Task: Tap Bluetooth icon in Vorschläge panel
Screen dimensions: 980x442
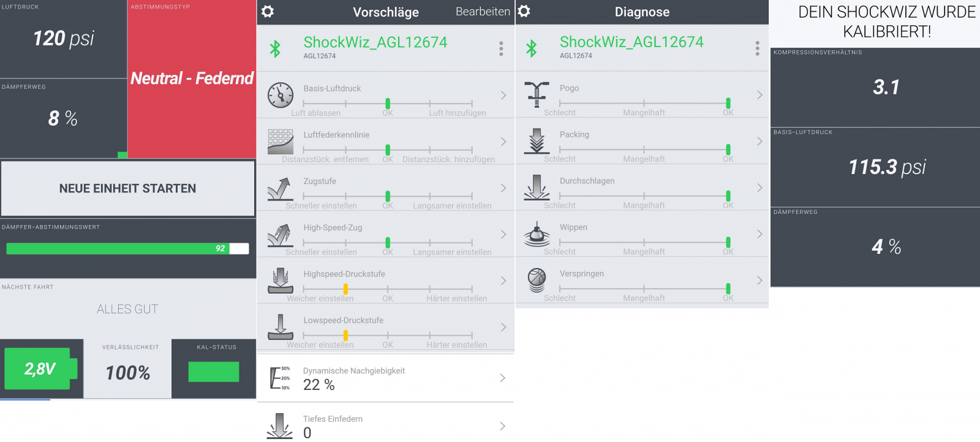Action: 276,48
